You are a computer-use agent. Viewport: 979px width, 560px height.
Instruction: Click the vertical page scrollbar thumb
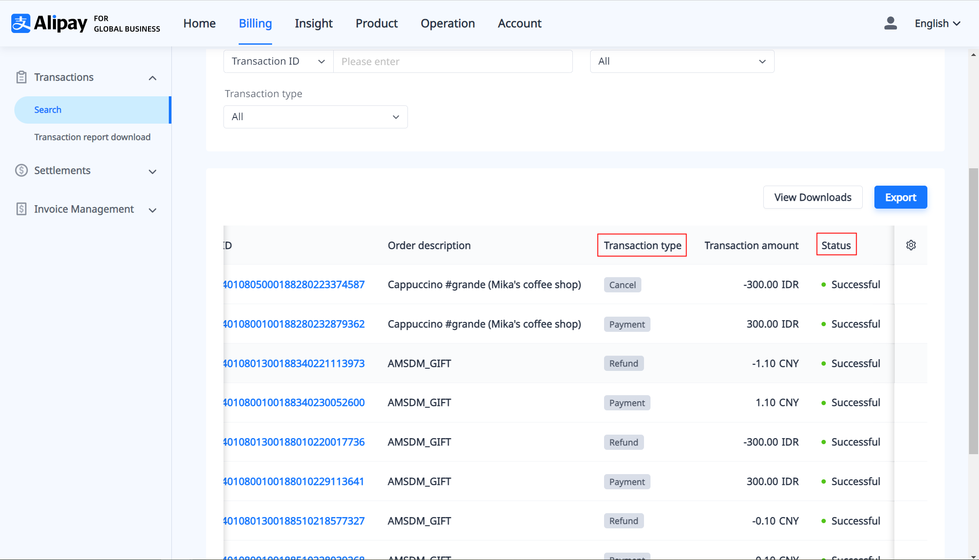coord(973,311)
